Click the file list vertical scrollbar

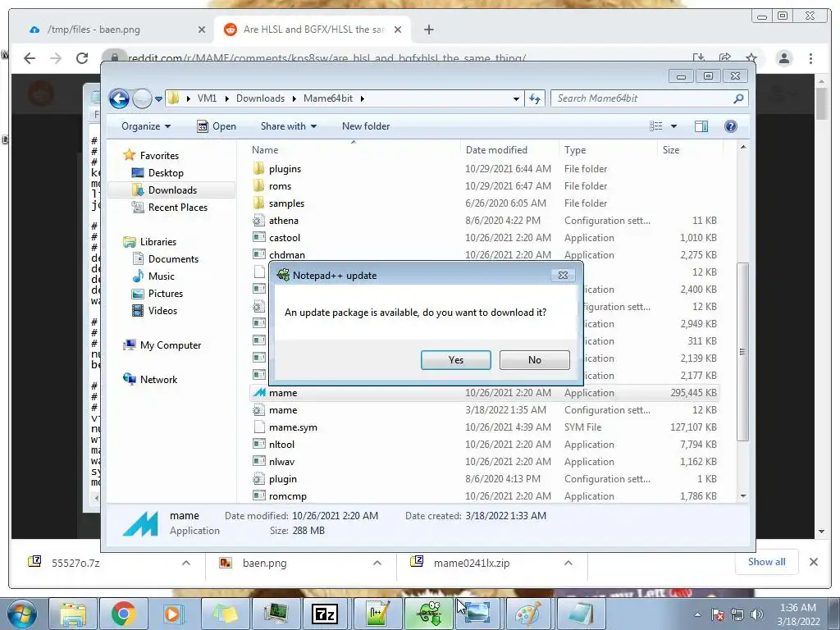click(742, 351)
